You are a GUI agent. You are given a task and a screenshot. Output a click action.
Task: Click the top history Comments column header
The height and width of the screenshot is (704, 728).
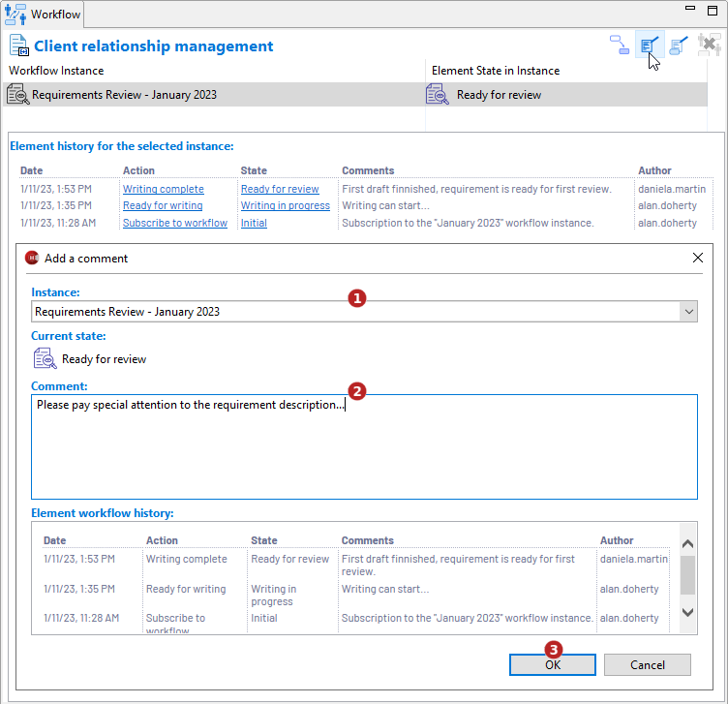368,170
